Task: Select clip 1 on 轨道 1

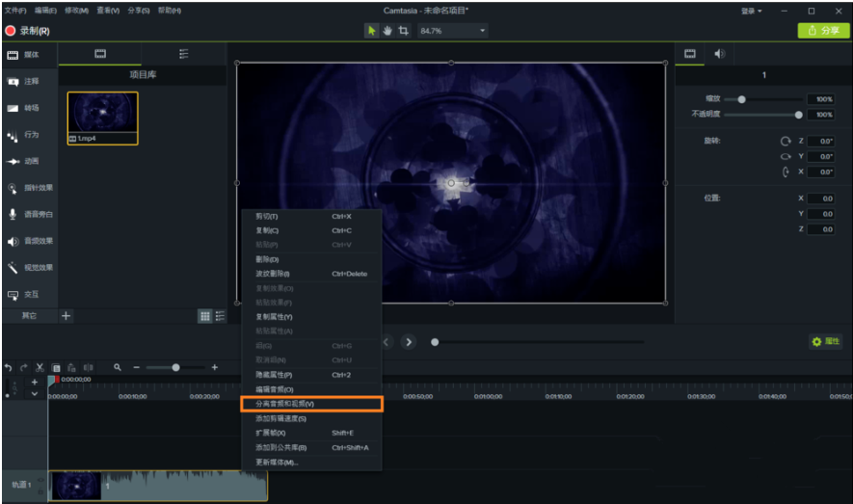Action: click(158, 486)
